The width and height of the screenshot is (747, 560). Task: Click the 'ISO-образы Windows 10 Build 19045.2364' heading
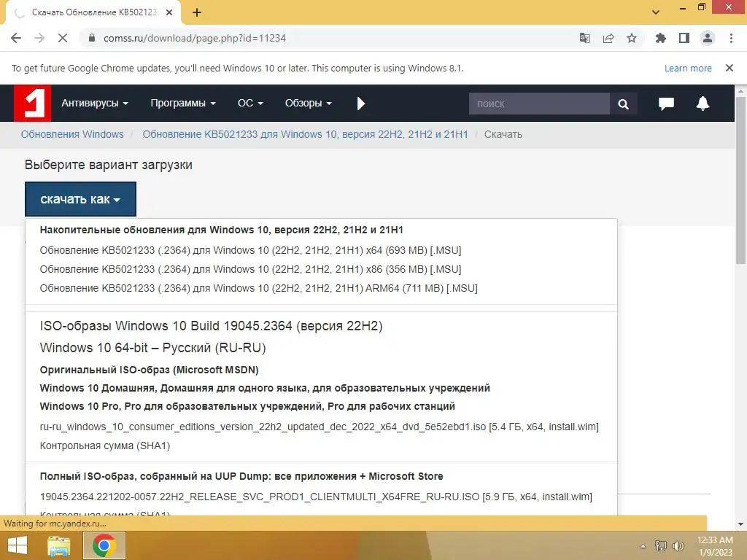(211, 326)
